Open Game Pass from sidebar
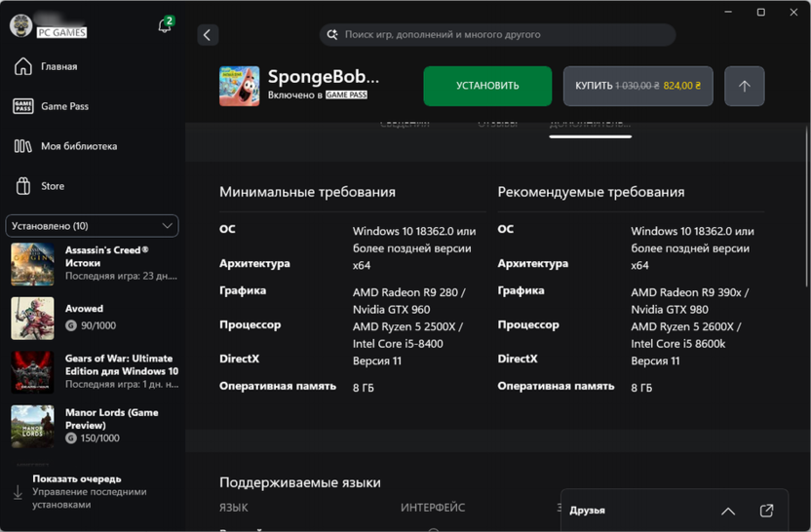811x532 pixels. (64, 106)
